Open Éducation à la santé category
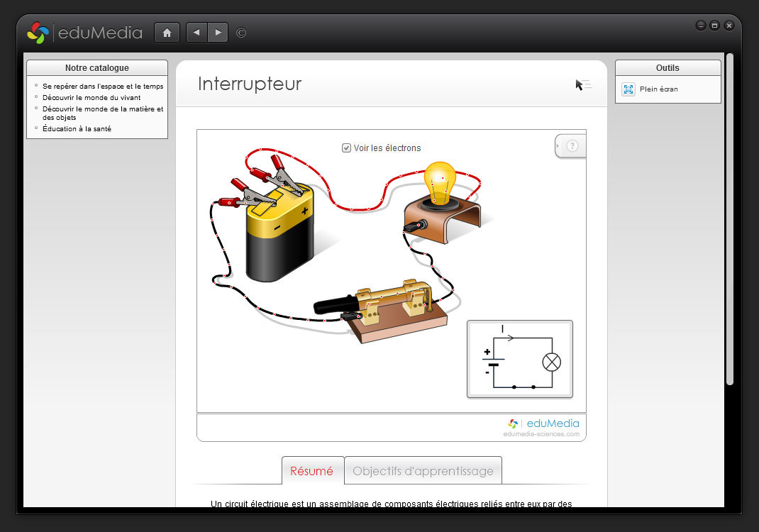The height and width of the screenshot is (532, 759). [77, 128]
